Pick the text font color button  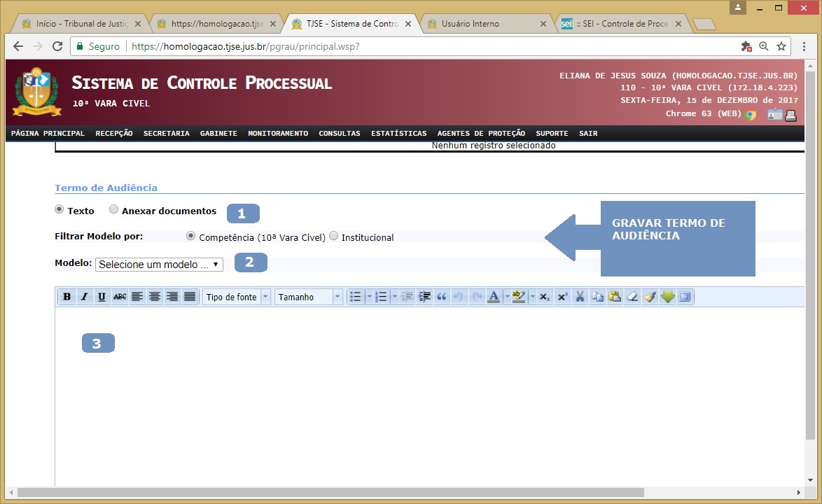click(493, 297)
